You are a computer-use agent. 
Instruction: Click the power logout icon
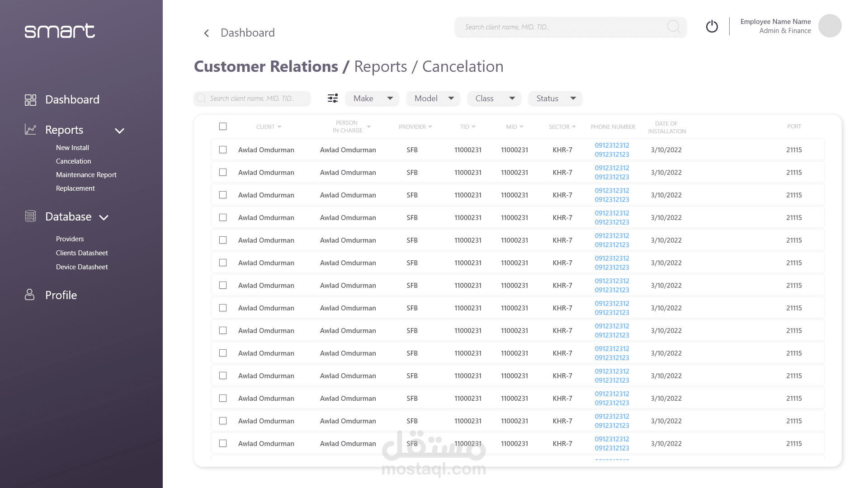[712, 27]
